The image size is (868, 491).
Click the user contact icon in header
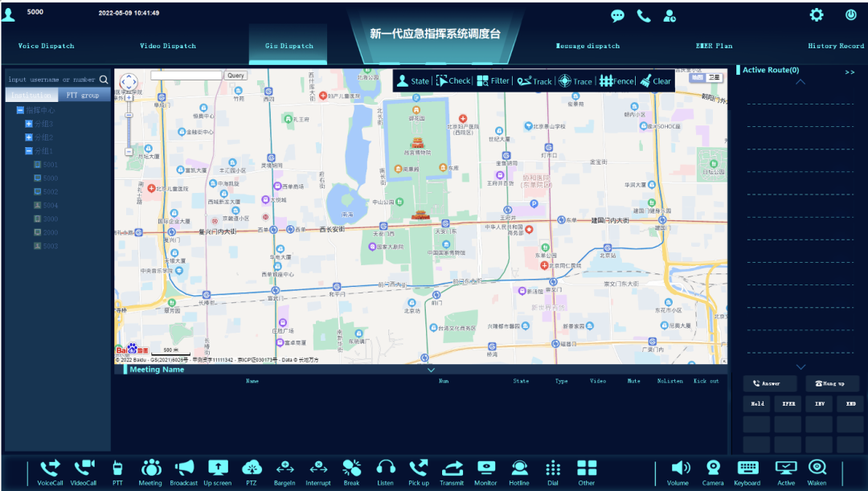[669, 16]
